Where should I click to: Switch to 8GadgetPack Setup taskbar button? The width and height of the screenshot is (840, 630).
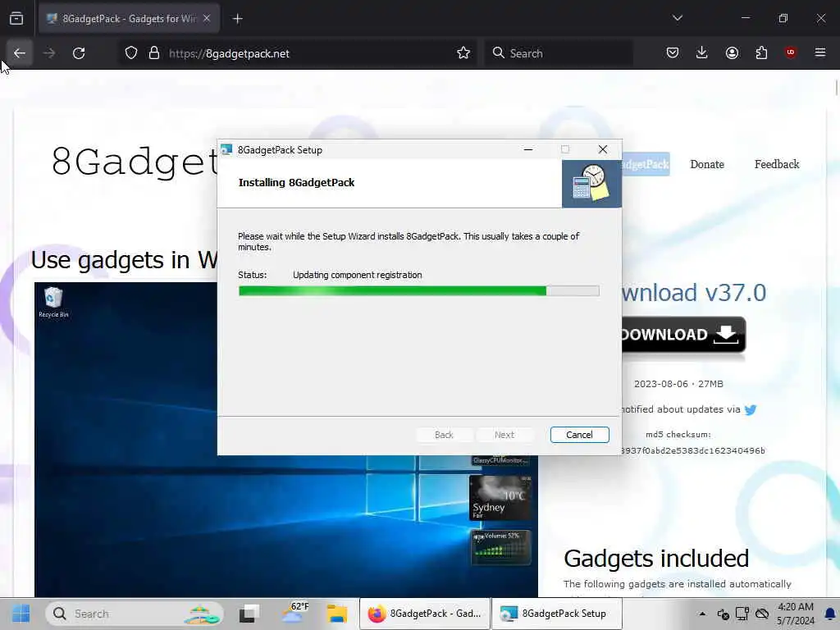pos(557,614)
